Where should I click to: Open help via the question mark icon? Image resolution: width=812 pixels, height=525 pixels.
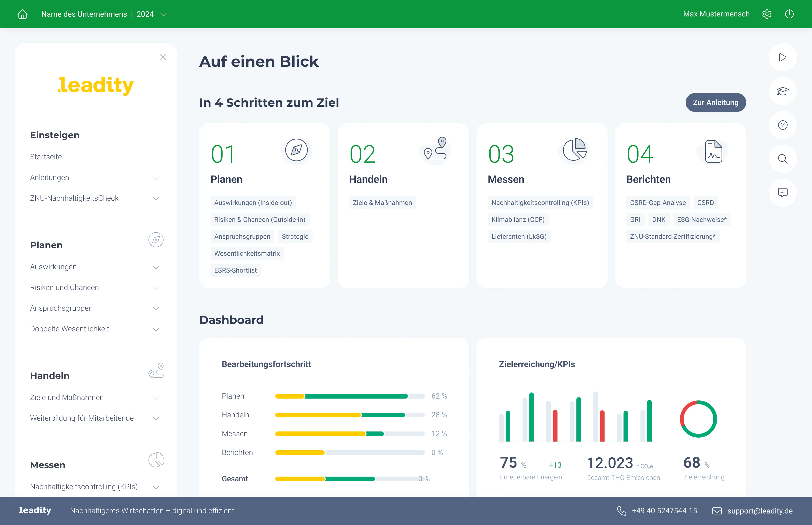[x=782, y=125]
